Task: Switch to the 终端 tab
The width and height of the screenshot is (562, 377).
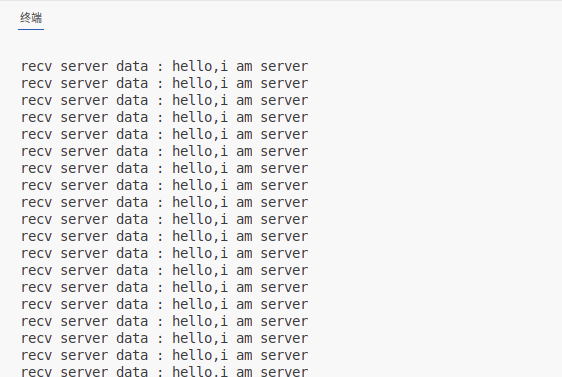Action: point(31,18)
